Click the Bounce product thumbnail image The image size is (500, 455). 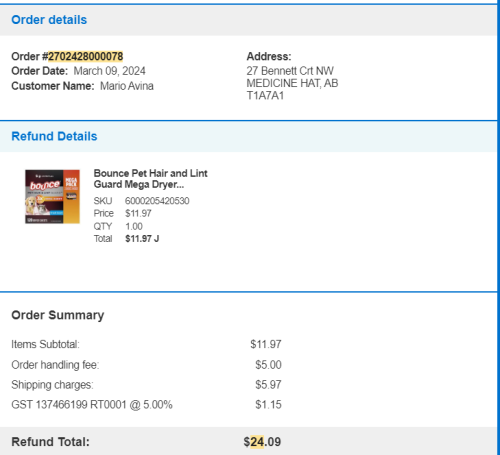tap(52, 197)
